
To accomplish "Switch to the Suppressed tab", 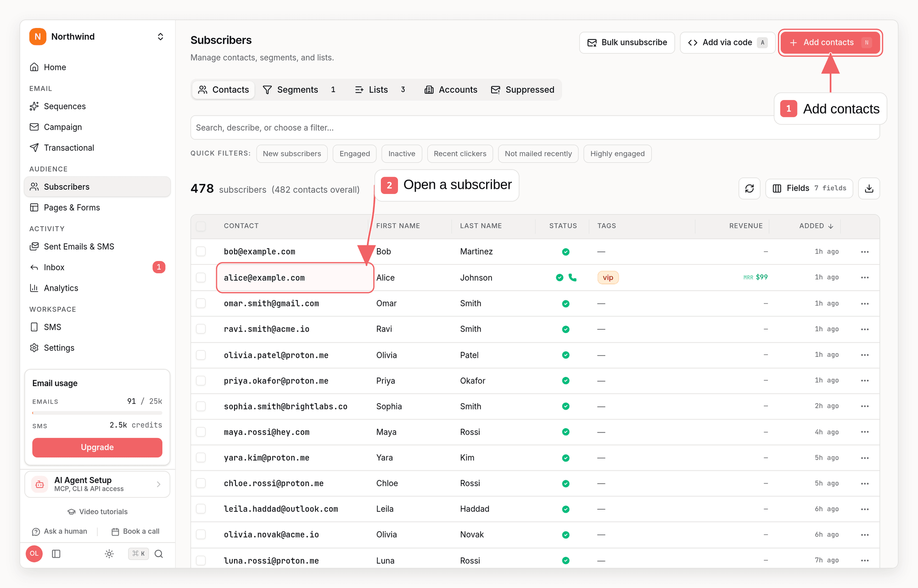I will pyautogui.click(x=523, y=90).
